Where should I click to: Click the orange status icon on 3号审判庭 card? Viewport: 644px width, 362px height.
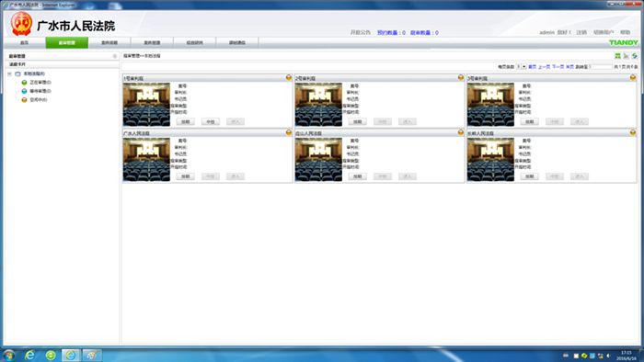633,77
